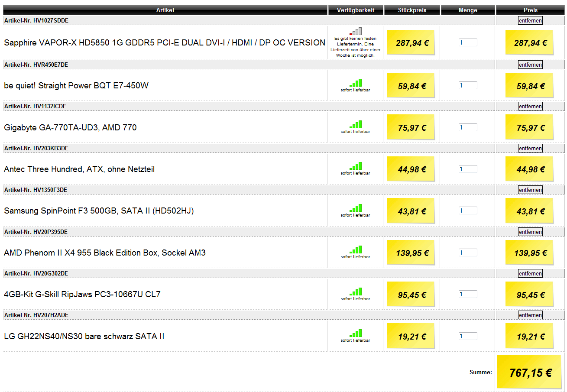Remove article HV20G302DE with its entfernen button
This screenshot has height=392, width=567.
(530, 273)
